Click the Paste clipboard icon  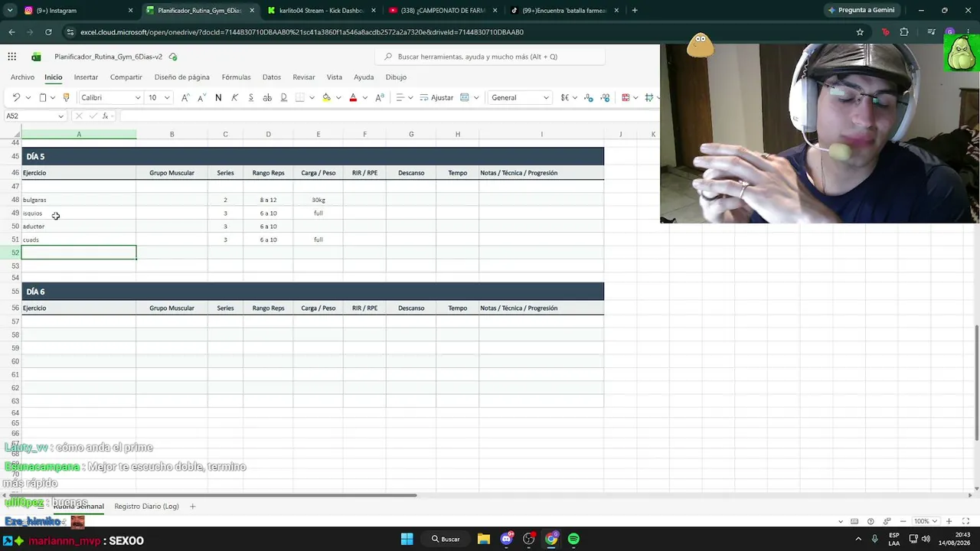click(43, 98)
